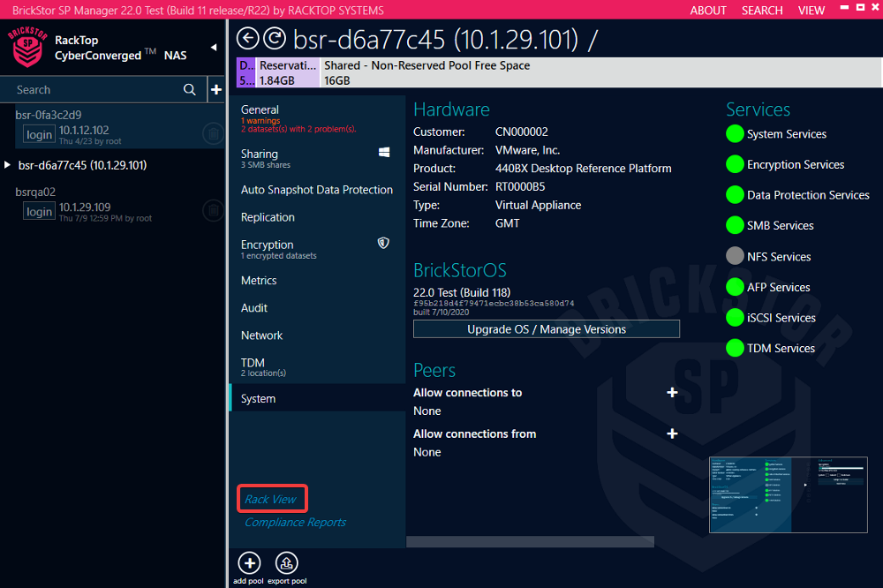The width and height of the screenshot is (883, 588).
Task: Open the VIEW menu
Action: [x=811, y=11]
